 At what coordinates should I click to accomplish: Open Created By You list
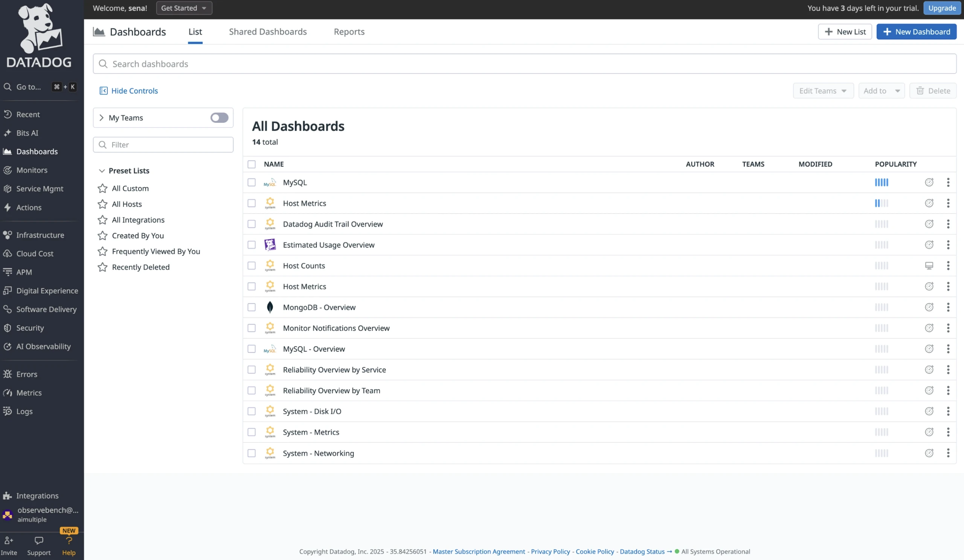(x=138, y=236)
